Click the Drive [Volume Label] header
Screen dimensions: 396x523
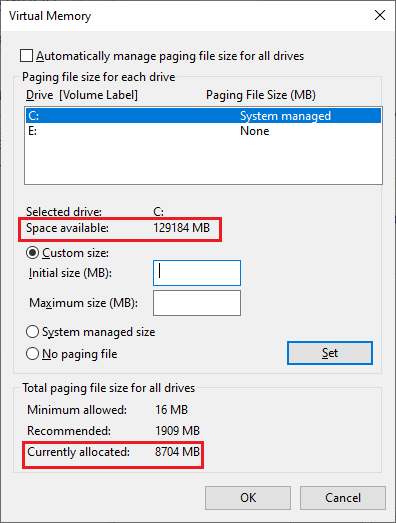[x=82, y=95]
